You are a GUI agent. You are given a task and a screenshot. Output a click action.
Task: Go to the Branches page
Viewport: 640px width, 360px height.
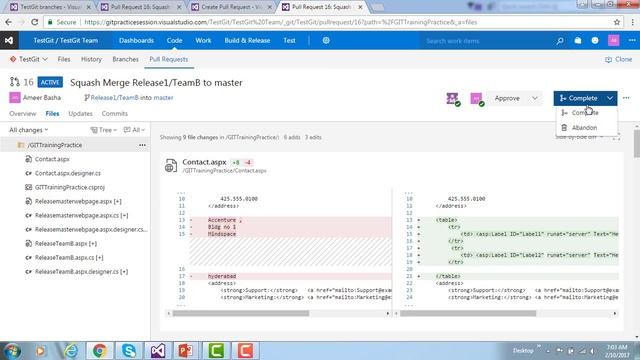point(125,59)
